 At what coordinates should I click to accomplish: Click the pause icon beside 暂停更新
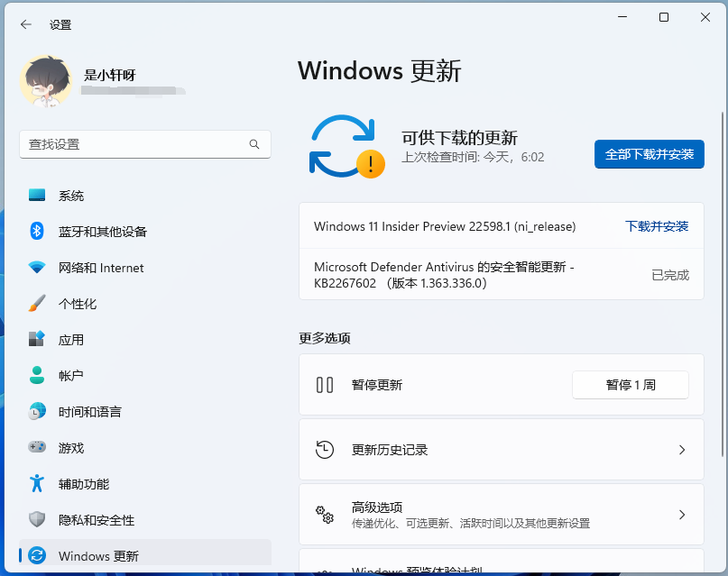point(325,385)
